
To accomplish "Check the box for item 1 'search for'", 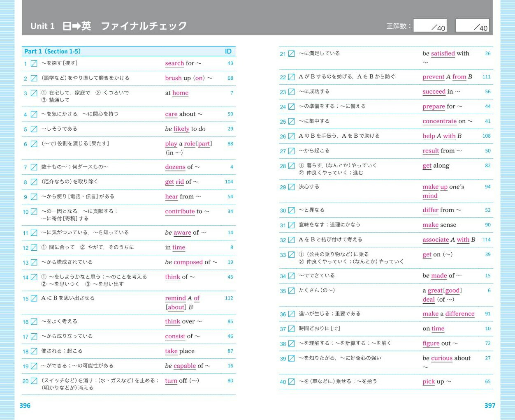I will (x=34, y=64).
